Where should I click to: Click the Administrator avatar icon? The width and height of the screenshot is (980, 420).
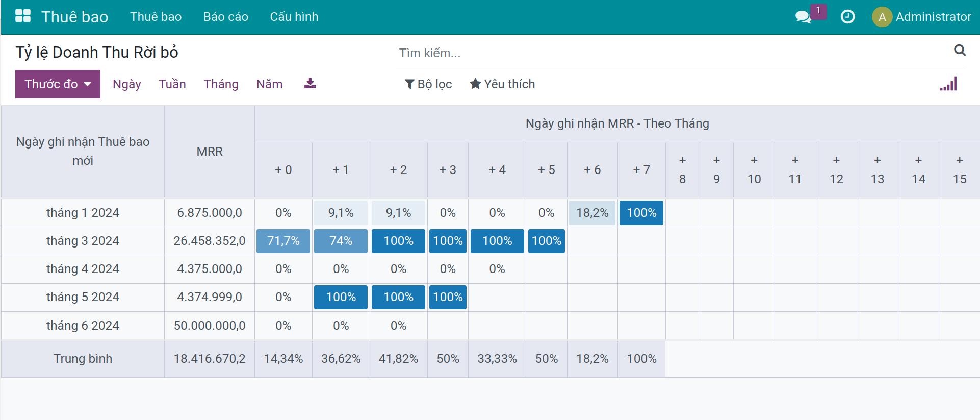(882, 17)
